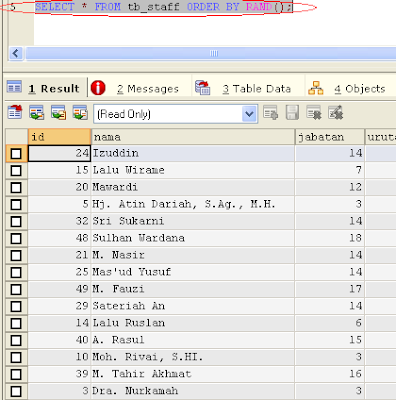
Task: Select the name cell M. Tahir Akhmat
Action: (193, 374)
